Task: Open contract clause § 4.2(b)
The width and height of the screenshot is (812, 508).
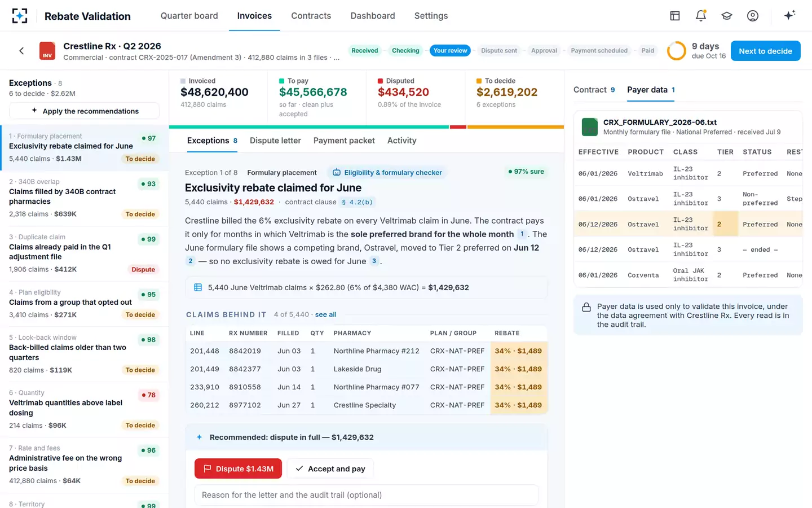Action: (358, 202)
